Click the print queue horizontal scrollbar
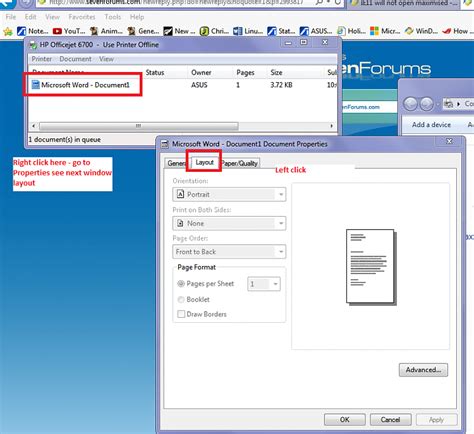This screenshot has height=434, width=474. pos(182,126)
